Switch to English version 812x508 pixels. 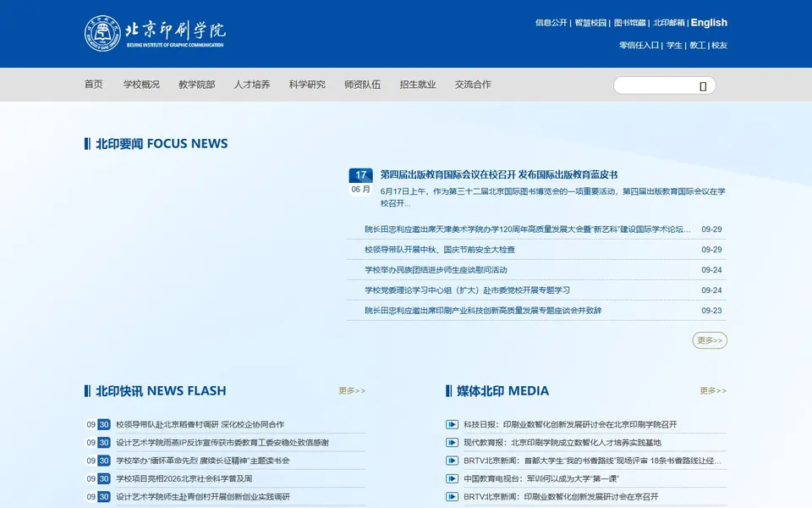(709, 23)
